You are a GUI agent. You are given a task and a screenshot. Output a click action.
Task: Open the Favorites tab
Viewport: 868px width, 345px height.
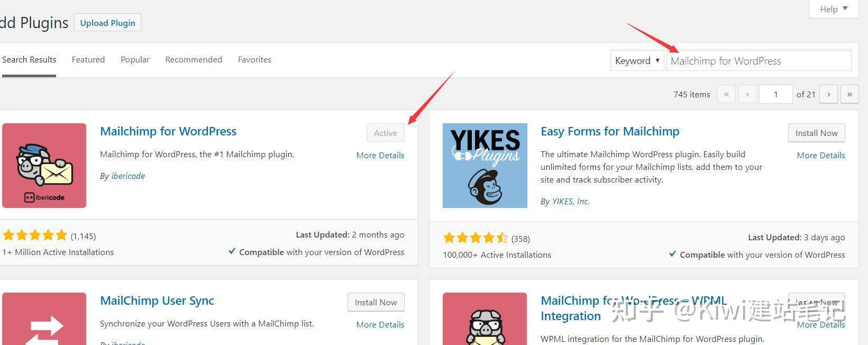254,59
